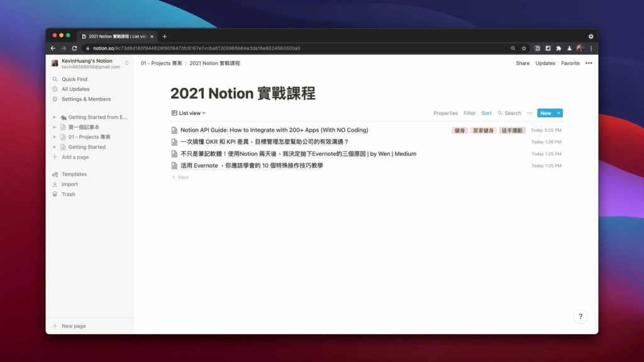The width and height of the screenshot is (644, 362).
Task: Open Quick Find search
Action: point(74,79)
